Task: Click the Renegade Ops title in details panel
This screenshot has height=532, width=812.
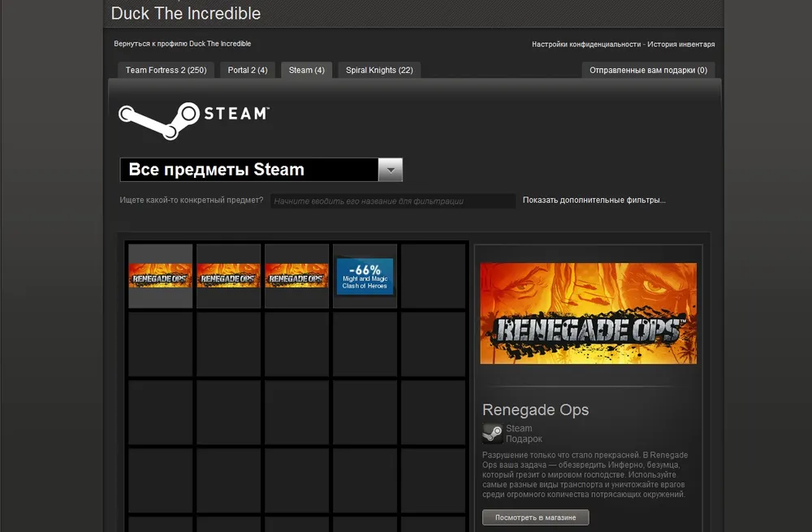Action: click(535, 409)
